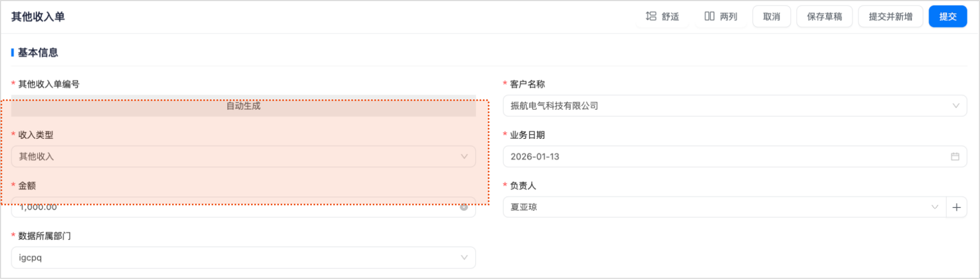The height and width of the screenshot is (280, 980).
Task: Click the 取消 button
Action: click(771, 16)
